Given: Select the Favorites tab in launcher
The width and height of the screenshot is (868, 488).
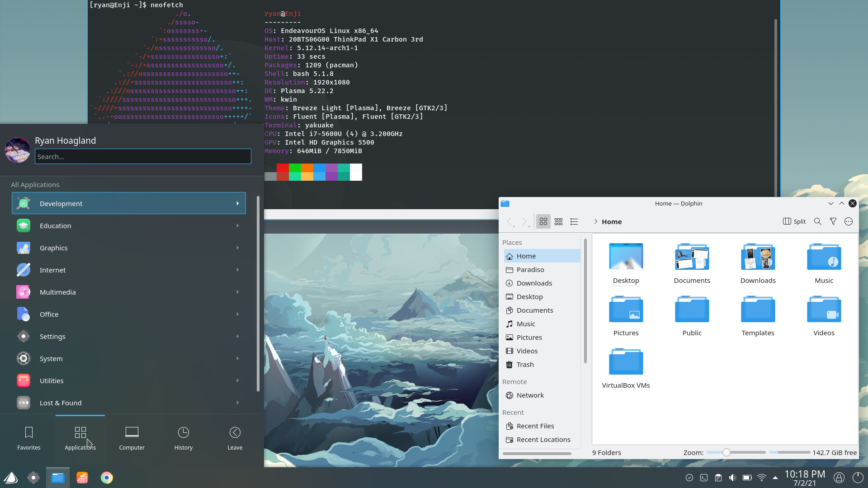Looking at the screenshot, I should (x=28, y=437).
